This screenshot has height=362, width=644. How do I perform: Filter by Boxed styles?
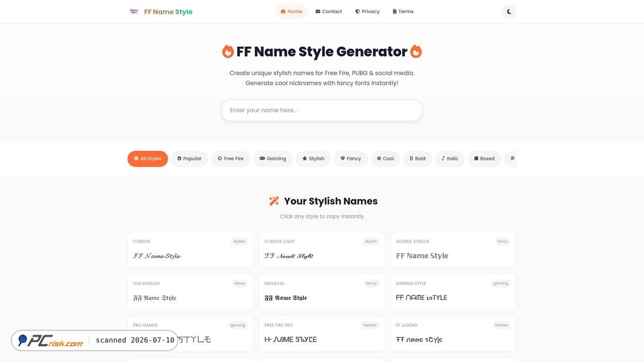[485, 158]
